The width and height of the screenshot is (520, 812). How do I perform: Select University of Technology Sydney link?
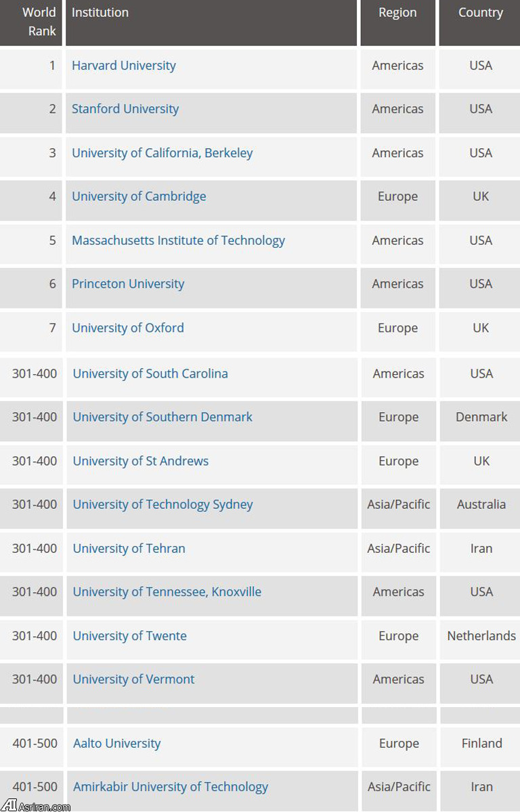(162, 504)
